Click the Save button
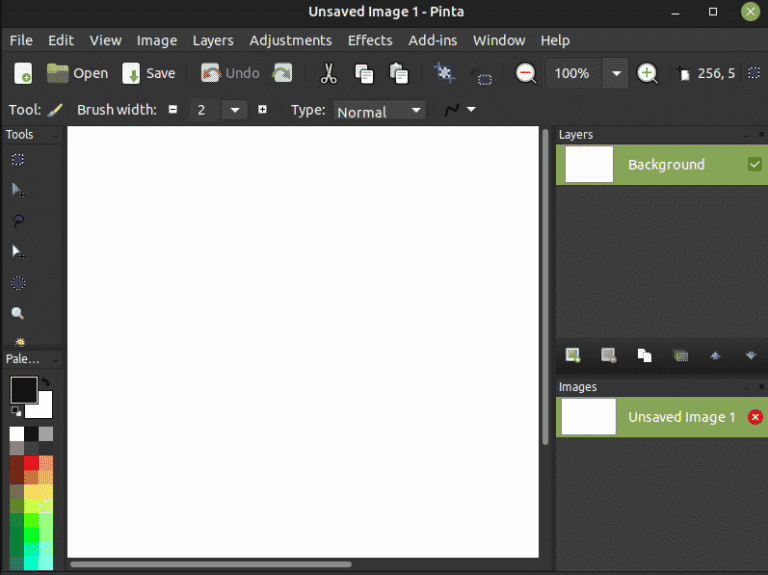768x575 pixels. [x=148, y=73]
